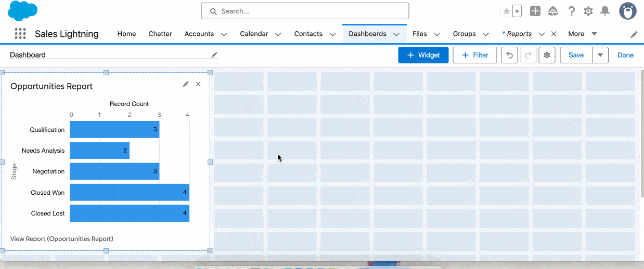Click the nav bar edit pencil
The image size is (644, 269).
click(634, 34)
